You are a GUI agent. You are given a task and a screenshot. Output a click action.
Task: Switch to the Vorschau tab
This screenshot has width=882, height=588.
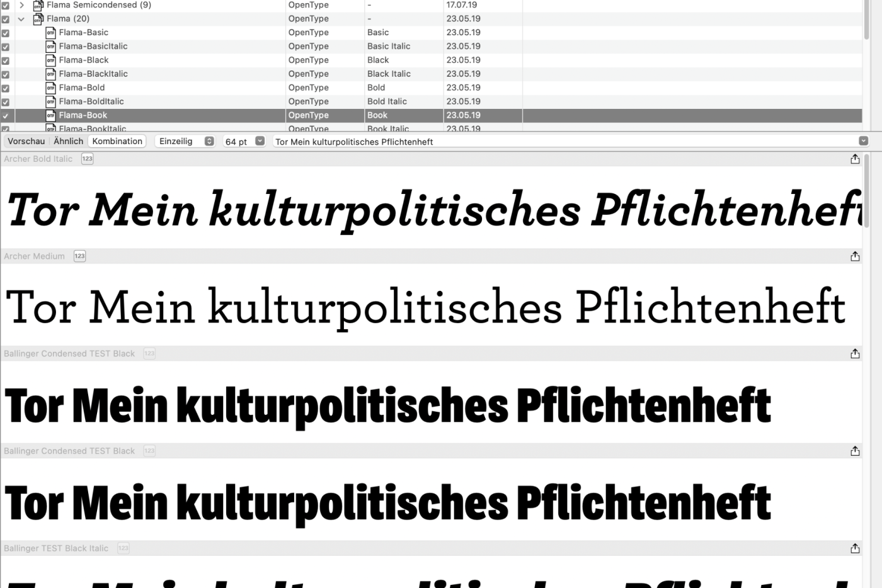coord(26,141)
